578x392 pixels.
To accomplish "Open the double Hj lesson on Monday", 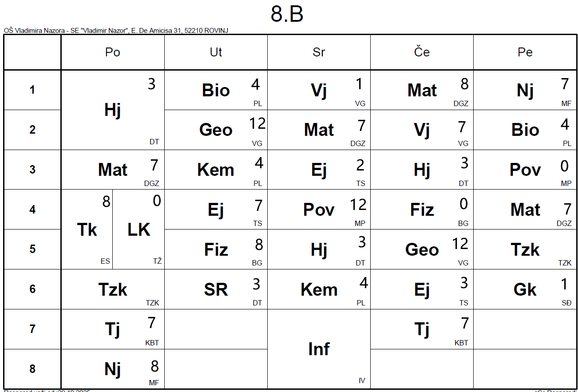I will 113,110.
